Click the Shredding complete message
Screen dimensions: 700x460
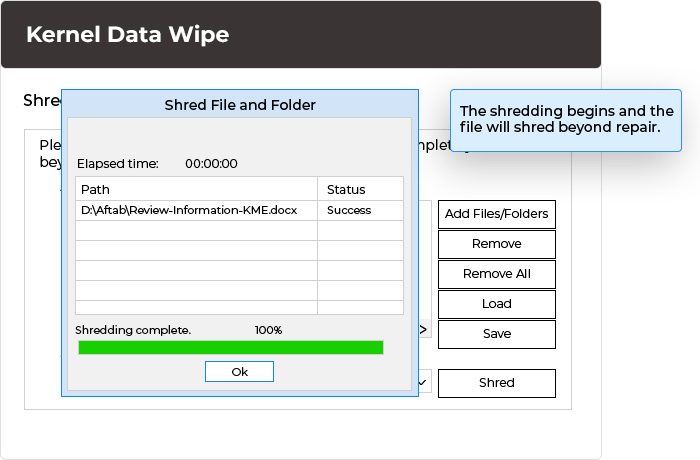click(133, 330)
